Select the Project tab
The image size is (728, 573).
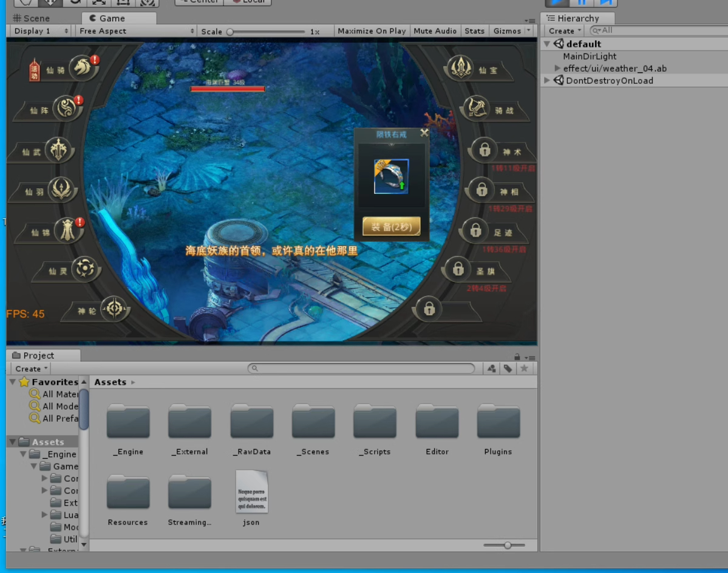point(38,355)
